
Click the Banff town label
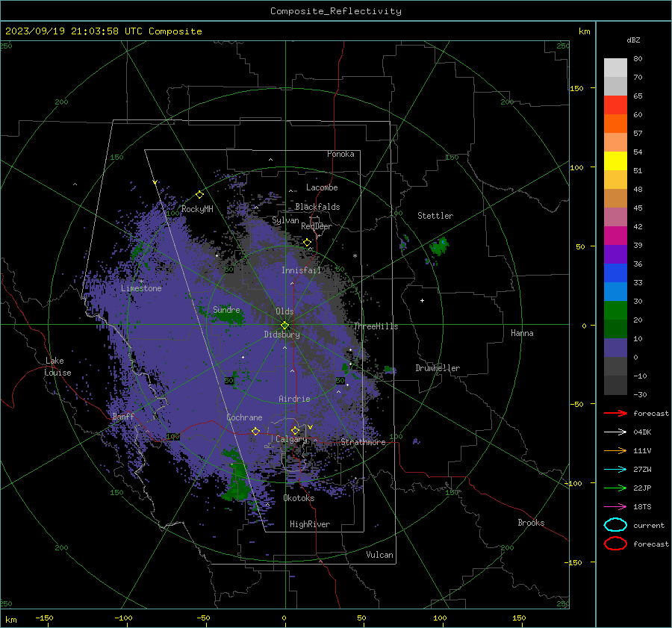click(x=123, y=416)
